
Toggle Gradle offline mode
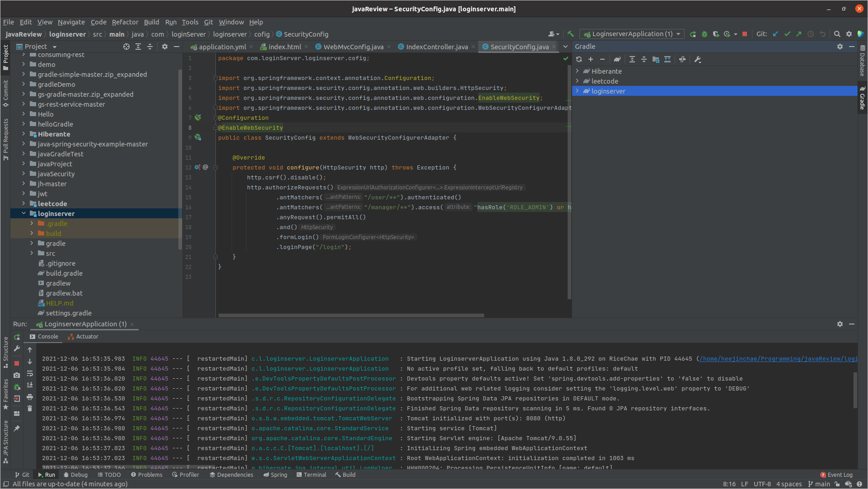pos(682,59)
